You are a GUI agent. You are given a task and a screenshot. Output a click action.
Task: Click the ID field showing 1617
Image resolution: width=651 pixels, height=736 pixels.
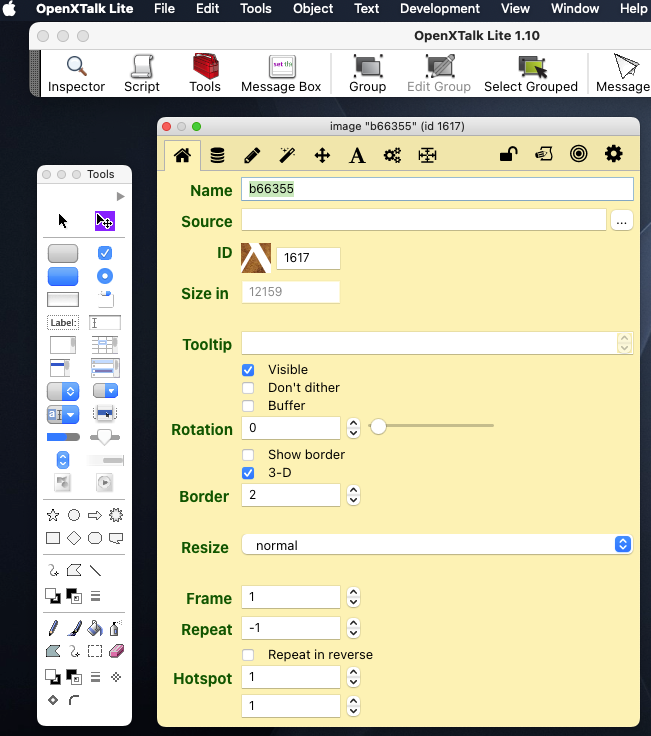coord(308,258)
